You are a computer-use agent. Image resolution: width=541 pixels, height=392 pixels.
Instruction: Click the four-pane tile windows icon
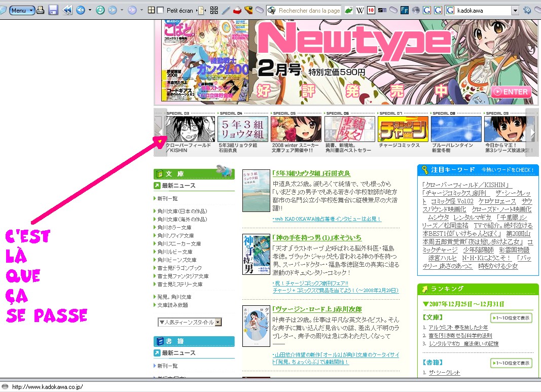(151, 10)
